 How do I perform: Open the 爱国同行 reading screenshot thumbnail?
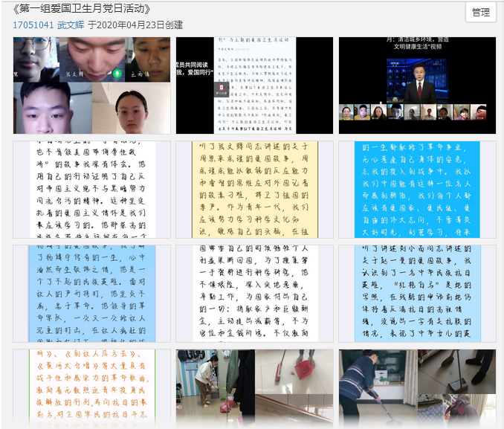(254, 86)
